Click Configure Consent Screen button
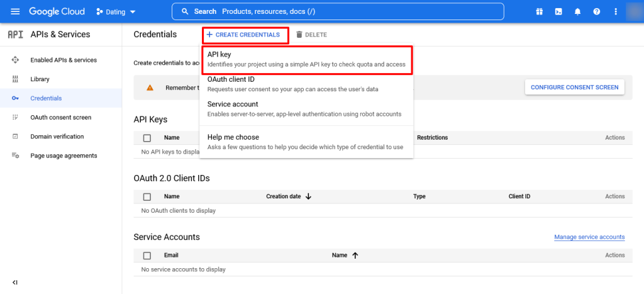The width and height of the screenshot is (644, 294). point(574,87)
